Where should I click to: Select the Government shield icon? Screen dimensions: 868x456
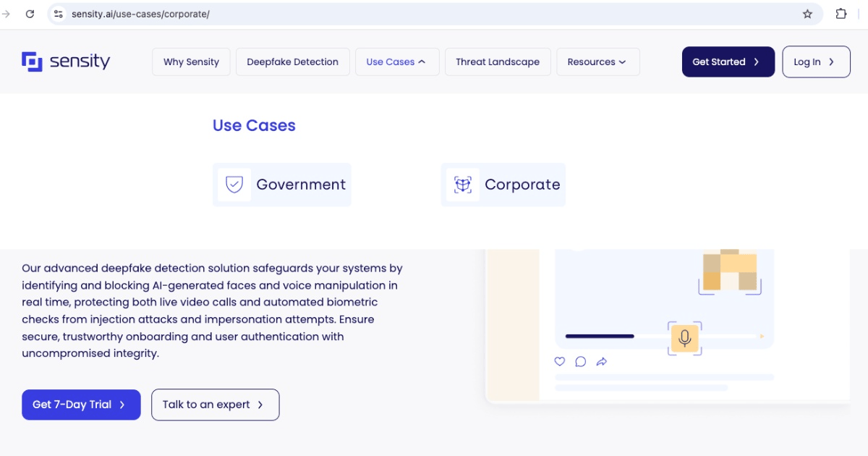[x=234, y=184]
